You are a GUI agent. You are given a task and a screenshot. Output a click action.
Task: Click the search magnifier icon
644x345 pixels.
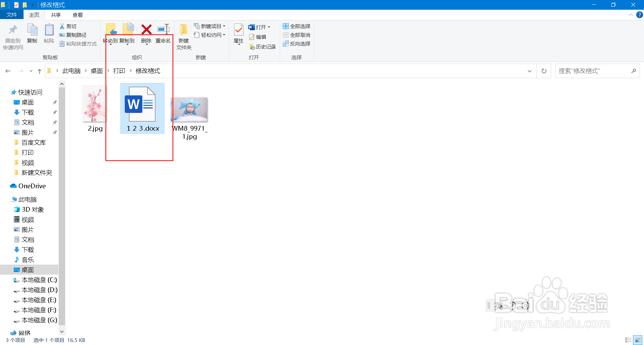pyautogui.click(x=633, y=71)
